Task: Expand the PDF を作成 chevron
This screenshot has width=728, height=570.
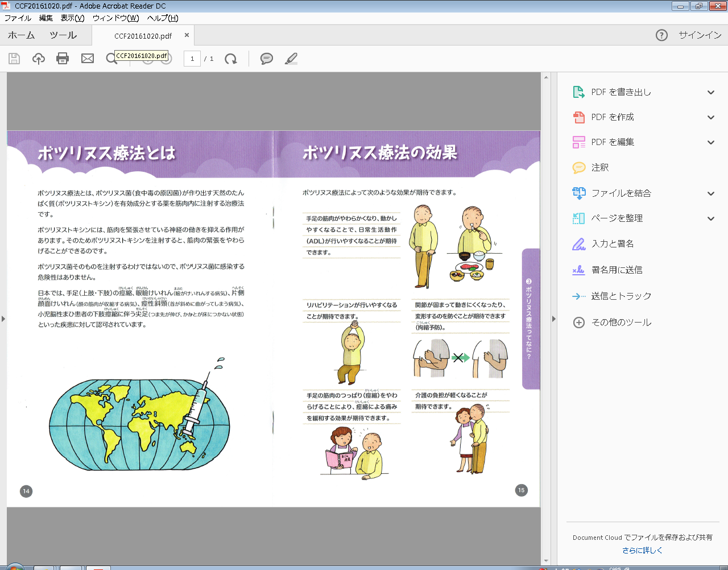Action: click(x=711, y=117)
